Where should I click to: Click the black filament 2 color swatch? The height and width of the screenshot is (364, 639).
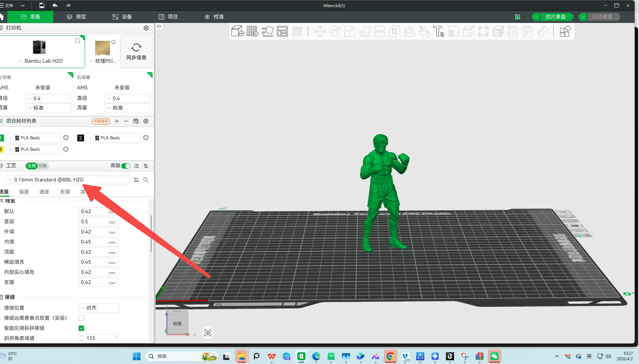[81, 138]
